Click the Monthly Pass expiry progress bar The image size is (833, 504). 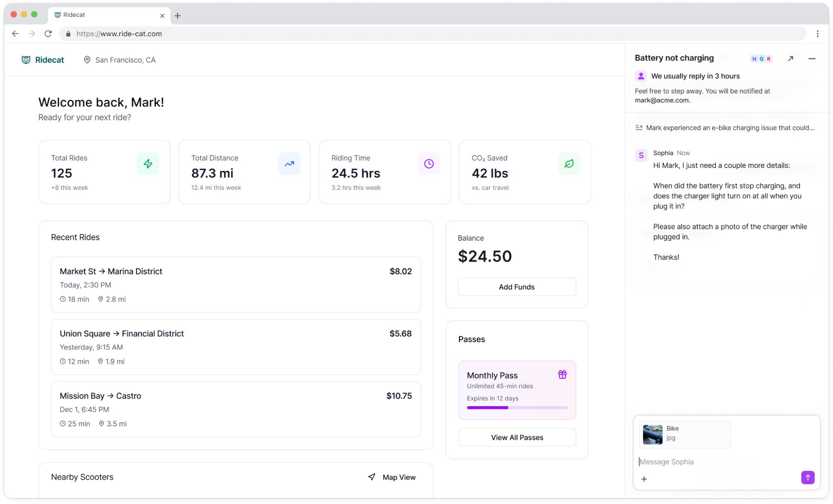click(517, 408)
